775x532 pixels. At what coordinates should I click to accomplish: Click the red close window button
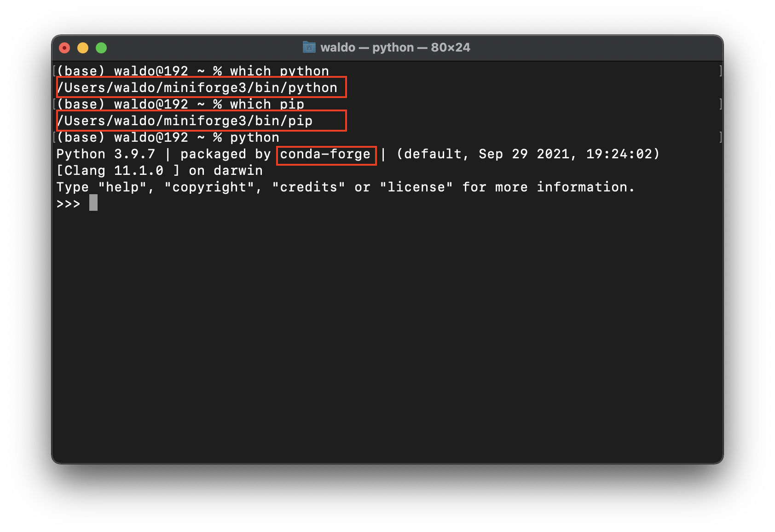64,47
